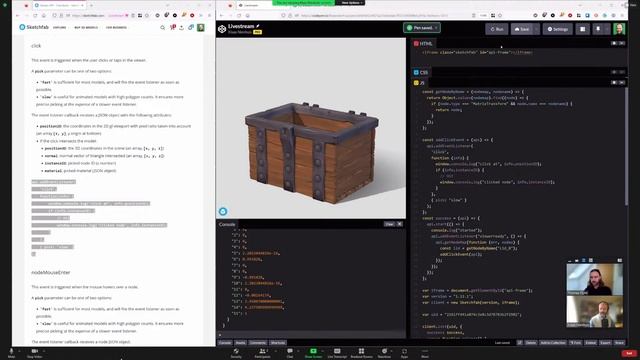Click the Embed button in CodePen footer
This screenshot has width=640, height=360.
pyautogui.click(x=591, y=343)
